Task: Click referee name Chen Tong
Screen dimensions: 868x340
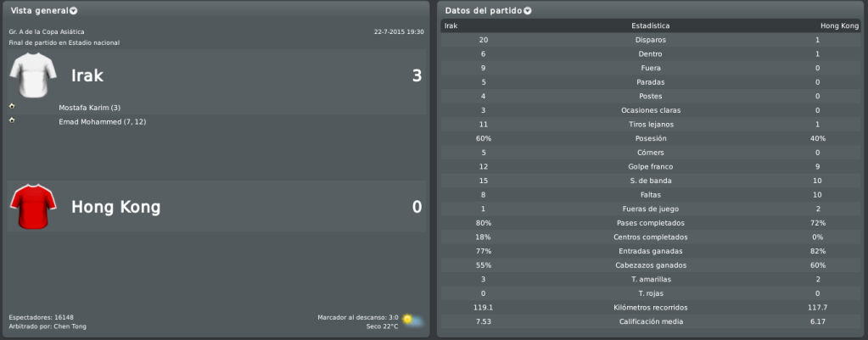Action: coord(70,326)
